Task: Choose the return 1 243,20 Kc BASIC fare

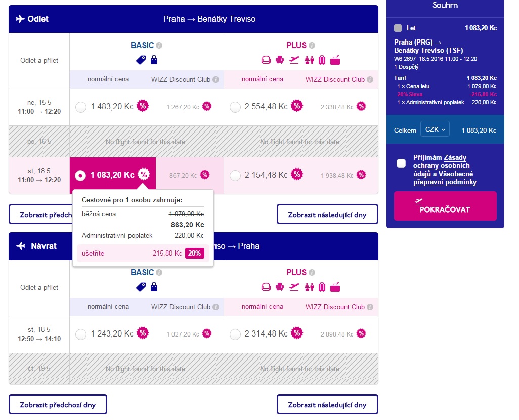Action: [81, 334]
